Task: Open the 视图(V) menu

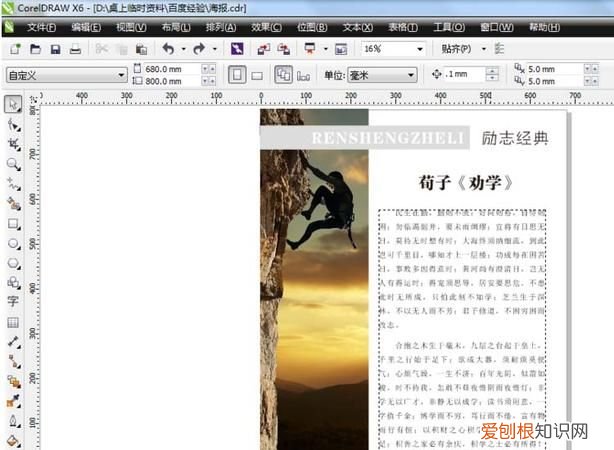Action: [x=131, y=27]
